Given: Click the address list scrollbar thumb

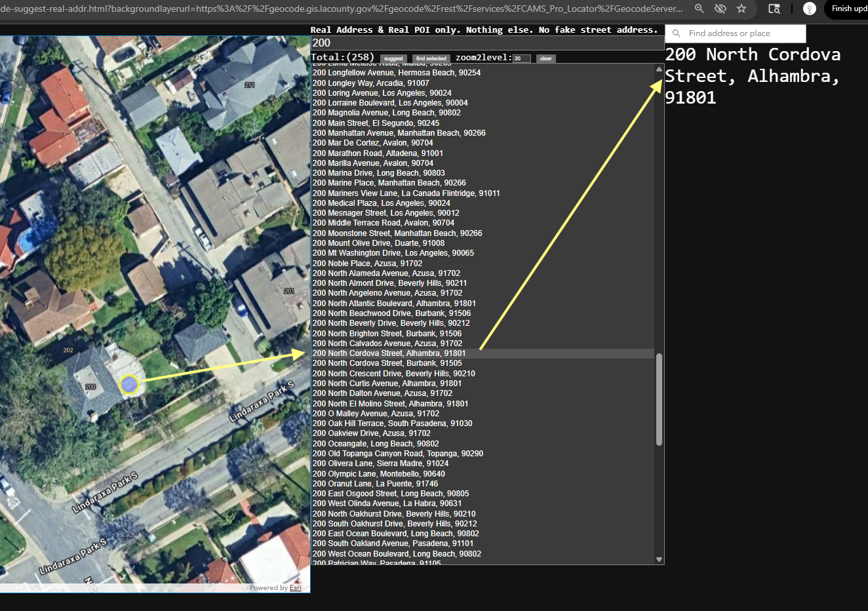Looking at the screenshot, I should click(x=659, y=399).
